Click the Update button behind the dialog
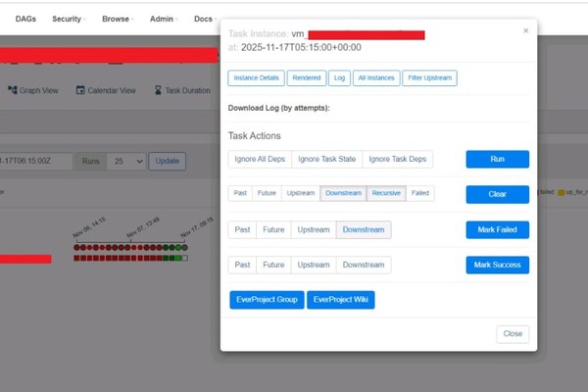Image resolution: width=588 pixels, height=392 pixels. [168, 162]
